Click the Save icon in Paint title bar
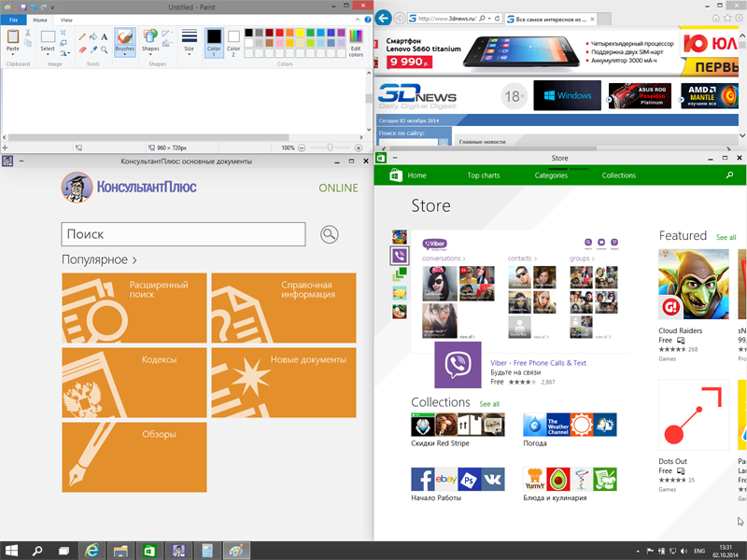747x560 pixels. tap(22, 7)
